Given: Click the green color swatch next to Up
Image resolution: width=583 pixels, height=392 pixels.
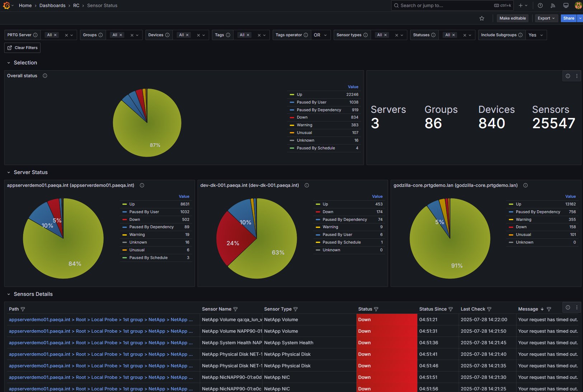Looking at the screenshot, I should click(291, 94).
